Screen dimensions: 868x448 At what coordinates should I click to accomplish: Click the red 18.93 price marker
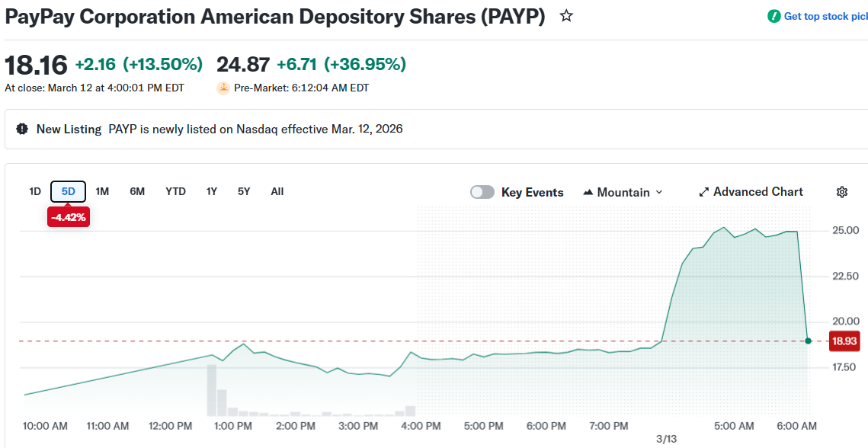[x=844, y=341]
